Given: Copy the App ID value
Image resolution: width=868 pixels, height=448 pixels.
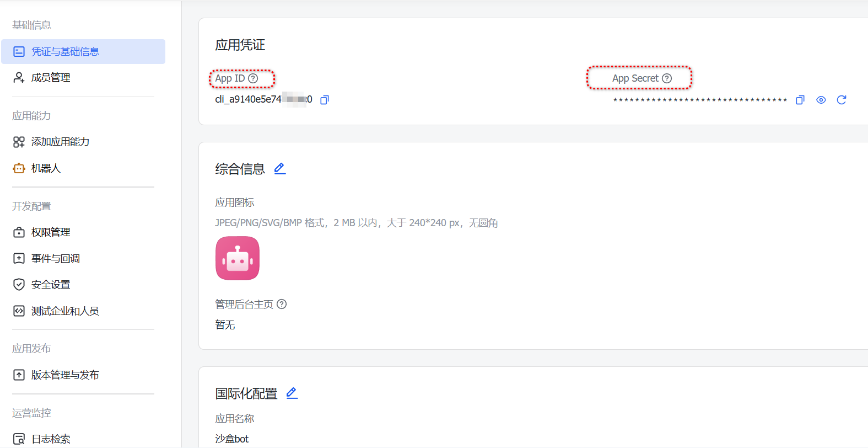Looking at the screenshot, I should tap(325, 100).
